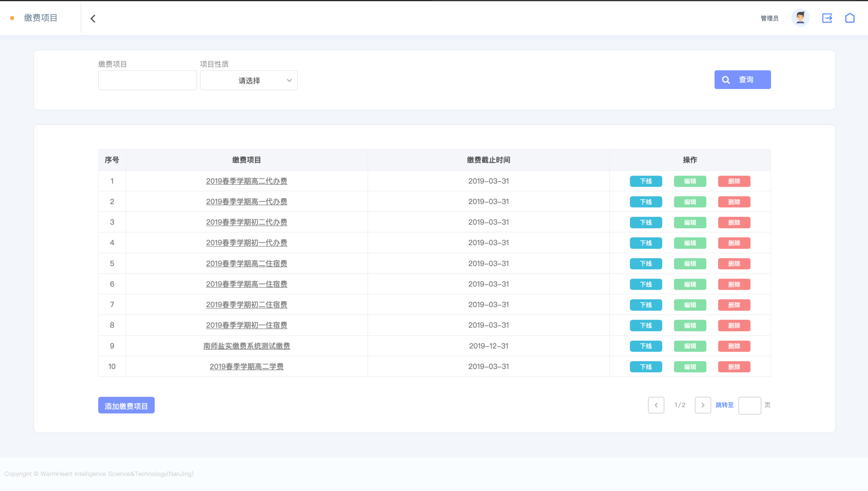This screenshot has height=491, width=868.
Task: Click the 缴费项目 search input field
Action: coord(147,80)
